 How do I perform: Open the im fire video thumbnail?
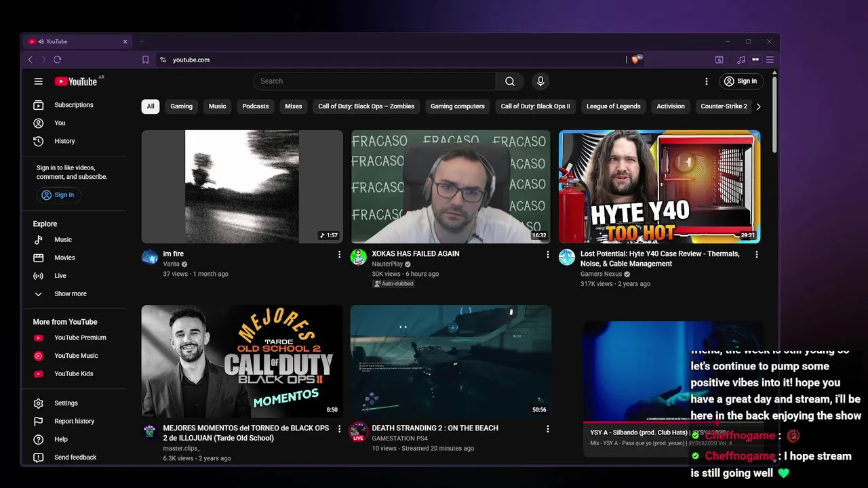242,186
